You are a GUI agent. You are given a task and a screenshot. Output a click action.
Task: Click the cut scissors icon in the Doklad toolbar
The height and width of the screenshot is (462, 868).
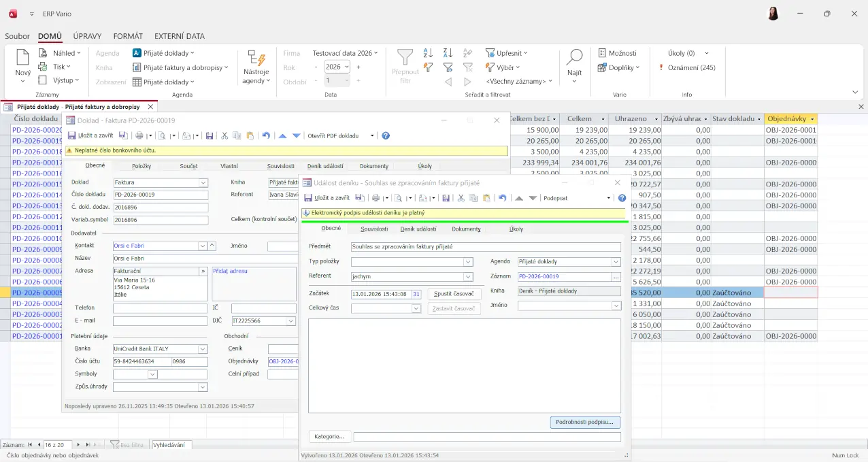224,135
